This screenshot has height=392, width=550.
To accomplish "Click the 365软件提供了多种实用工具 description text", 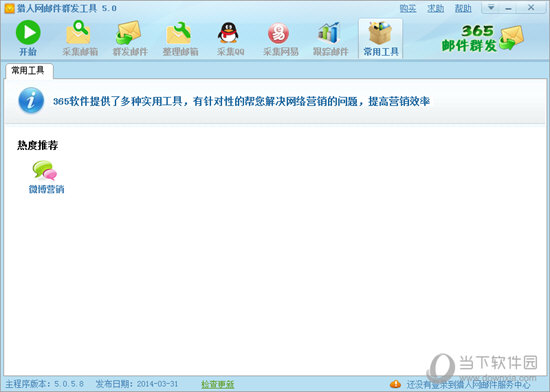I will [242, 101].
